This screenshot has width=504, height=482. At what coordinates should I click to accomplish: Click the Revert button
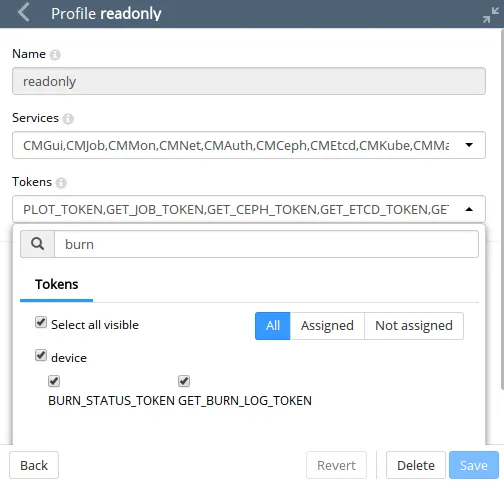tap(336, 465)
